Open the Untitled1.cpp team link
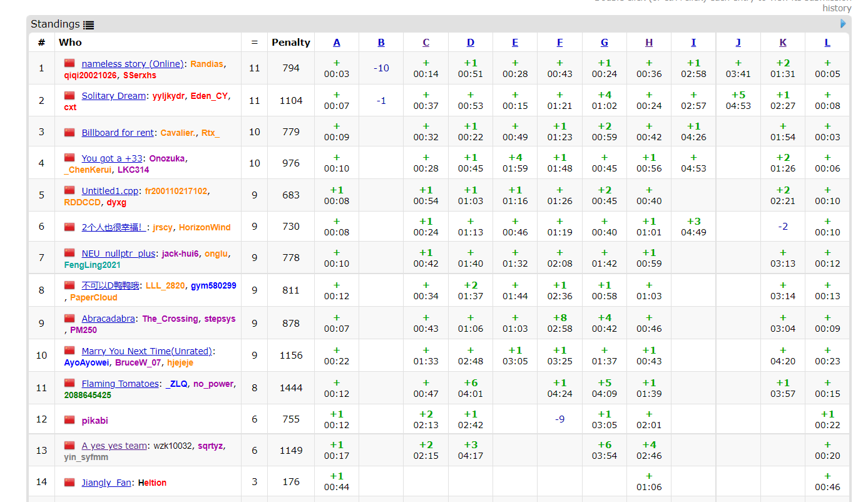Viewport: 868px width, 502px height. [110, 191]
